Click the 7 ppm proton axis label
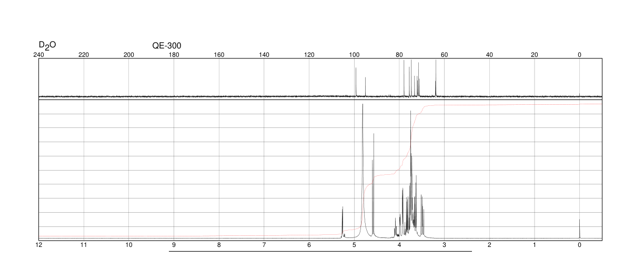Screen dimensions: 644x278 [x=264, y=245]
